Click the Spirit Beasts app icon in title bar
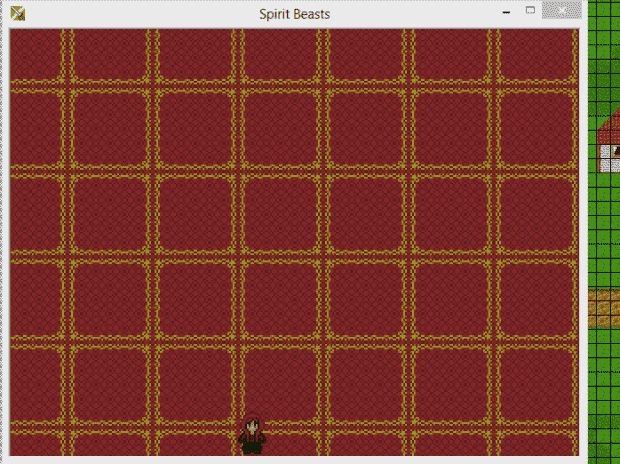This screenshot has height=464, width=620. (19, 13)
